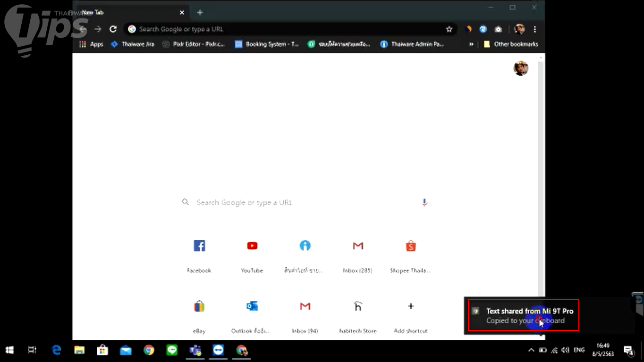Image resolution: width=644 pixels, height=362 pixels.
Task: Open the camera extension in Chrome toolbar
Action: [498, 29]
